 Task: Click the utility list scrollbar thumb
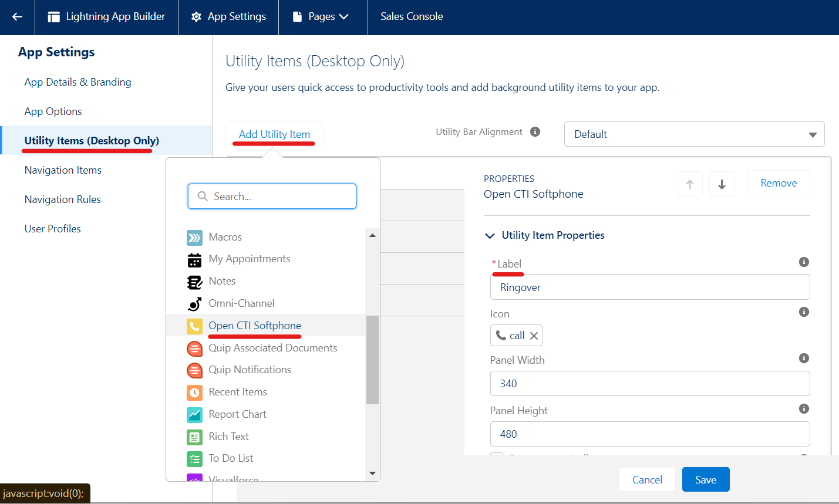372,360
